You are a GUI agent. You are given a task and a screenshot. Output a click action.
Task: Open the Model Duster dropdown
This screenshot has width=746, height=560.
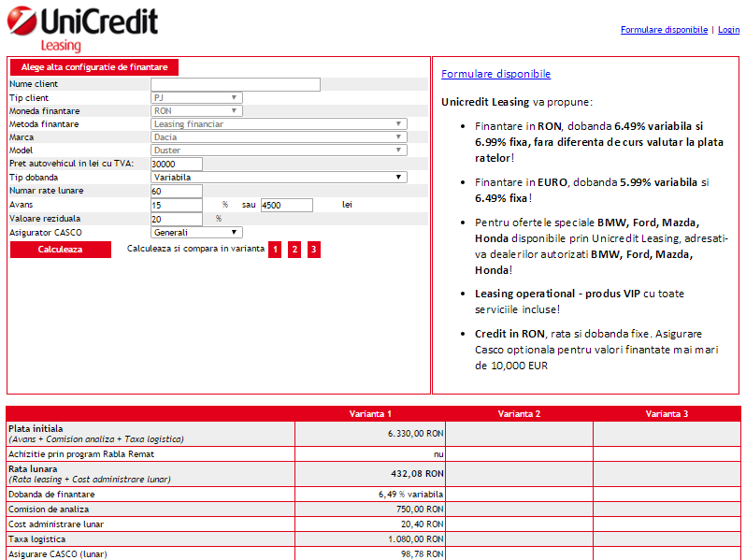(x=279, y=151)
